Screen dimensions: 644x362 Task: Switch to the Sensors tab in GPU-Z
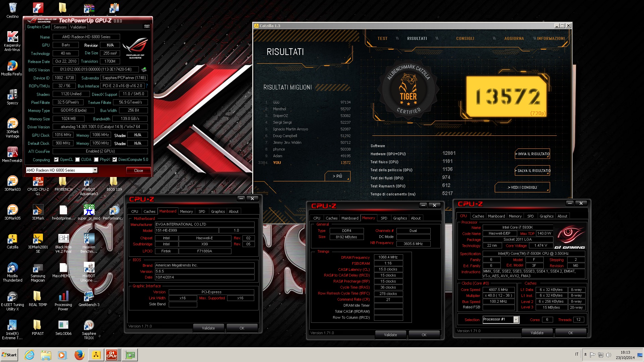pyautogui.click(x=60, y=27)
